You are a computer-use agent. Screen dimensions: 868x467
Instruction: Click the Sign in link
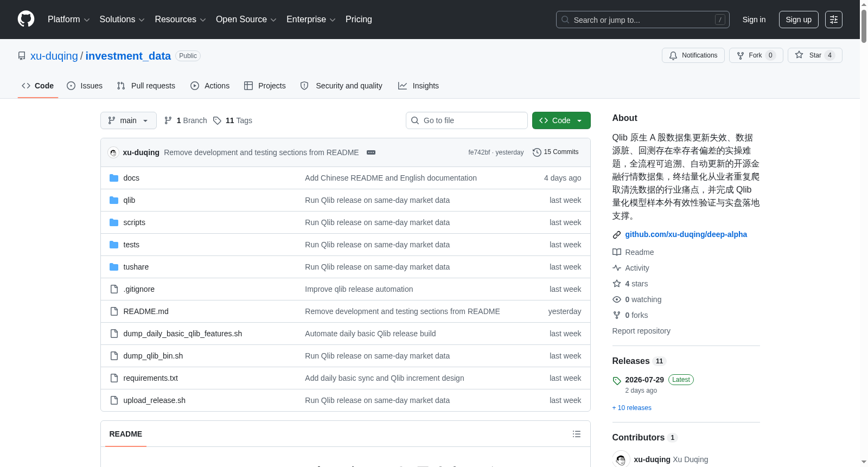(x=754, y=20)
